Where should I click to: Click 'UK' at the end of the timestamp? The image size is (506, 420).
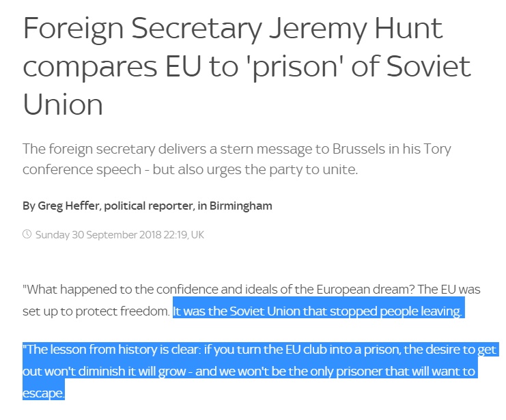pyautogui.click(x=197, y=235)
